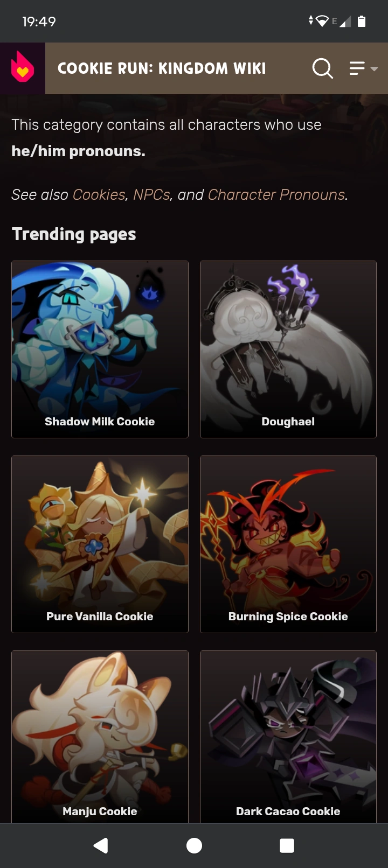
Task: Open the Cookie Run: Kingdom Wiki title
Action: (162, 68)
